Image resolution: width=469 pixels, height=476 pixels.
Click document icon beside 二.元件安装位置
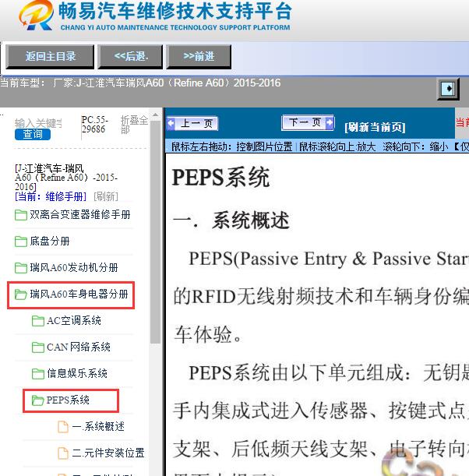pos(63,453)
